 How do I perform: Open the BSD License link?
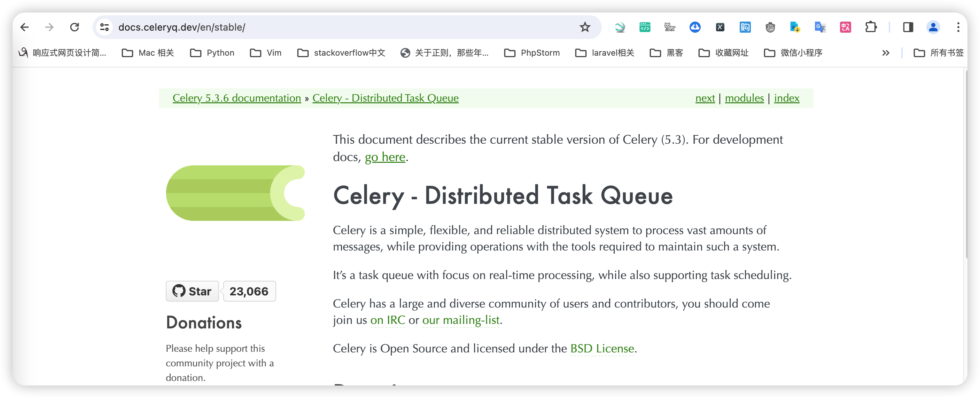coord(602,349)
